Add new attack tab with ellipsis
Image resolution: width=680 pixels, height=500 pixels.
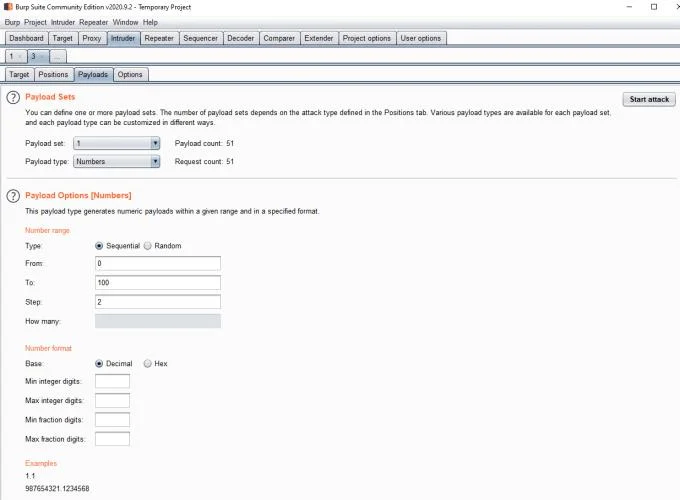[x=58, y=56]
